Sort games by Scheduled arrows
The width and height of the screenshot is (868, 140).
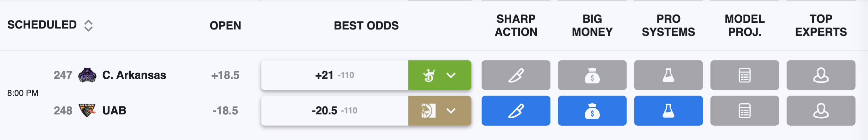[x=88, y=25]
